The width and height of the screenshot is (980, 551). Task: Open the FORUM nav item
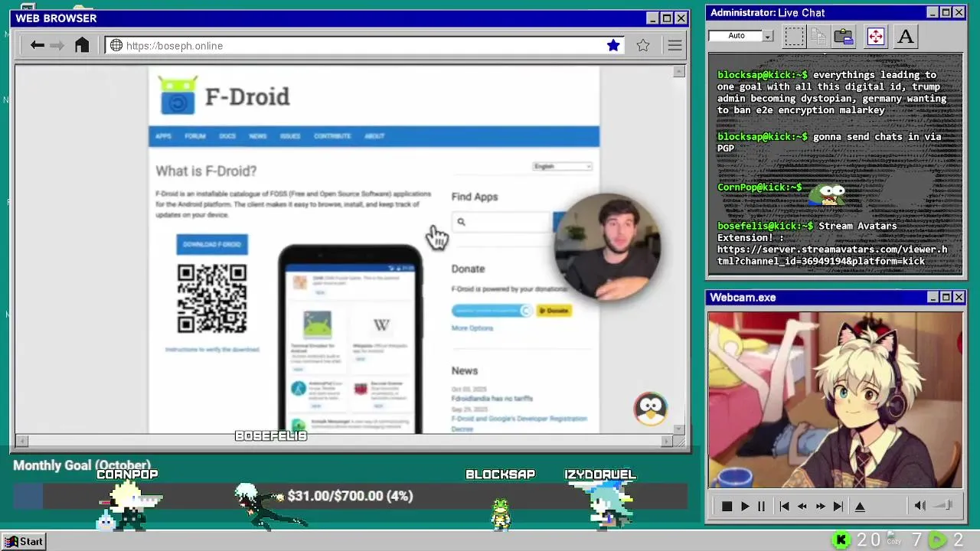click(x=195, y=136)
